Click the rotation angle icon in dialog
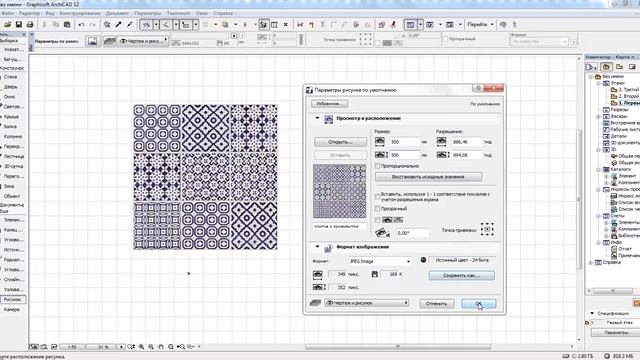The width and height of the screenshot is (640, 360). pyautogui.click(x=382, y=233)
